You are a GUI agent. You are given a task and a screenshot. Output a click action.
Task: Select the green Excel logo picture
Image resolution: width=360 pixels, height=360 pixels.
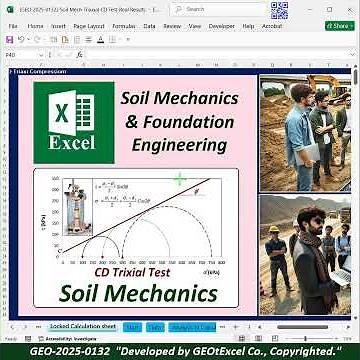click(74, 122)
